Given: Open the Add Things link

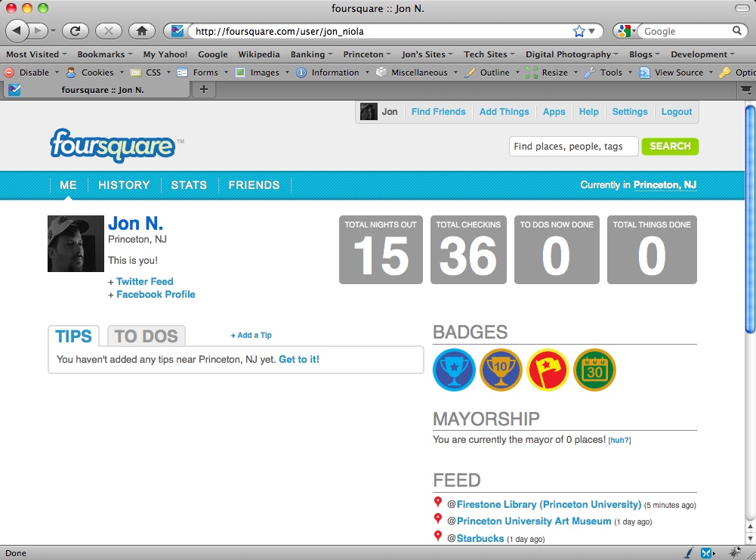Looking at the screenshot, I should click(x=504, y=112).
